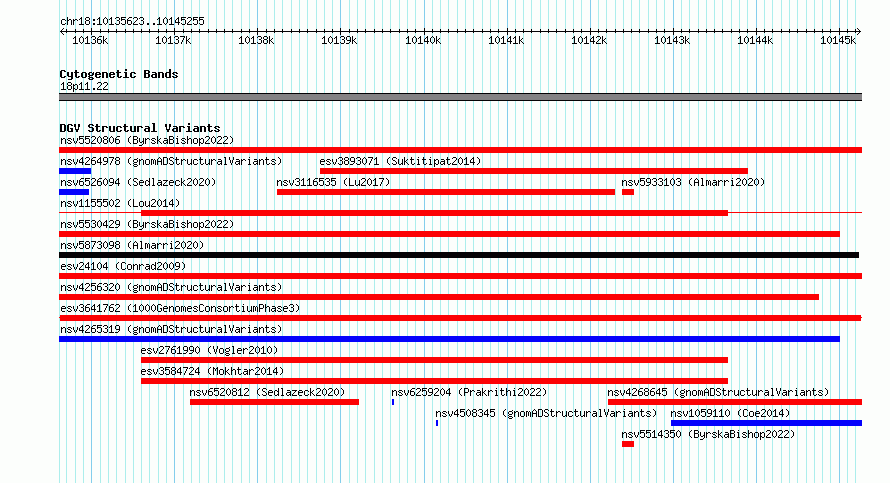The image size is (890, 483).
Task: Click the 10141k ruler tick label
Action: (506, 40)
